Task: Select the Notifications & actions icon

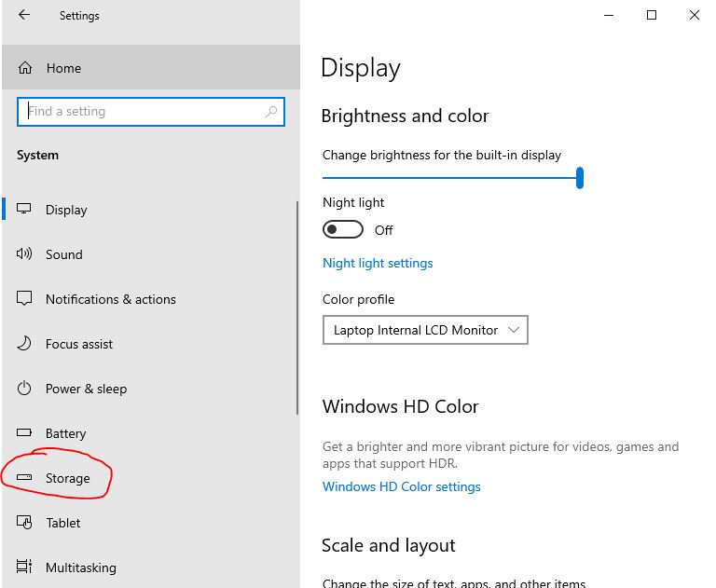Action: pos(24,298)
